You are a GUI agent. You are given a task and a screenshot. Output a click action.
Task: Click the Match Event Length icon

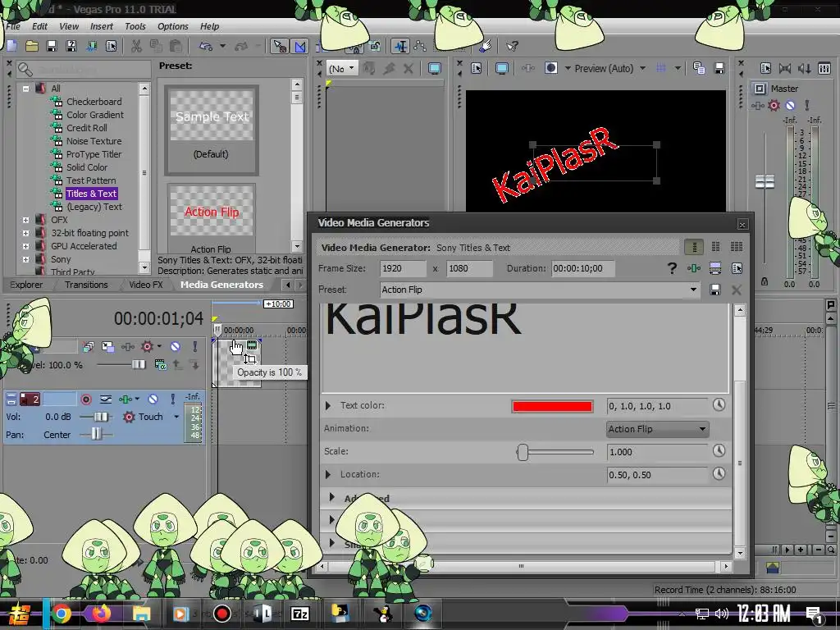[715, 268]
